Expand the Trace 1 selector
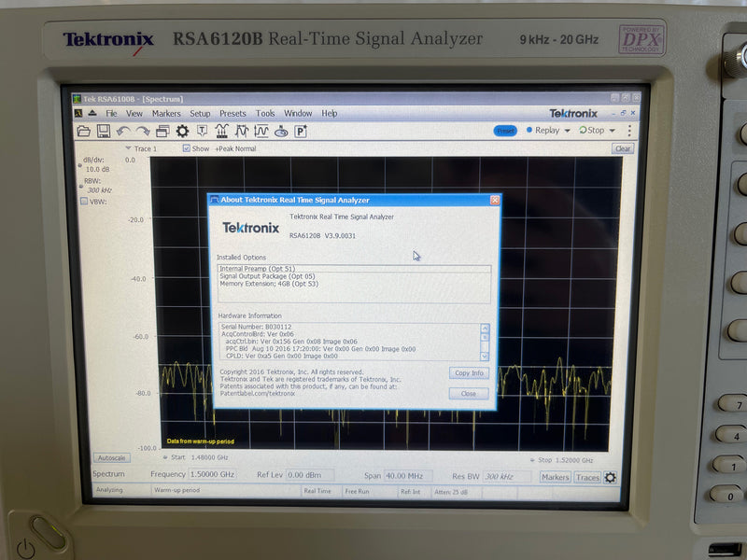This screenshot has width=747, height=560. [x=128, y=149]
